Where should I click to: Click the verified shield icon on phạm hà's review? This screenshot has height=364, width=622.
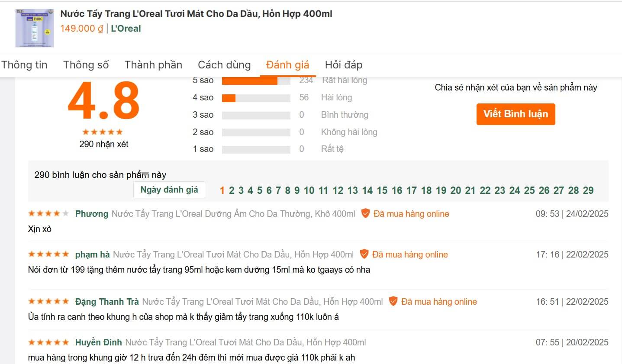click(x=365, y=254)
